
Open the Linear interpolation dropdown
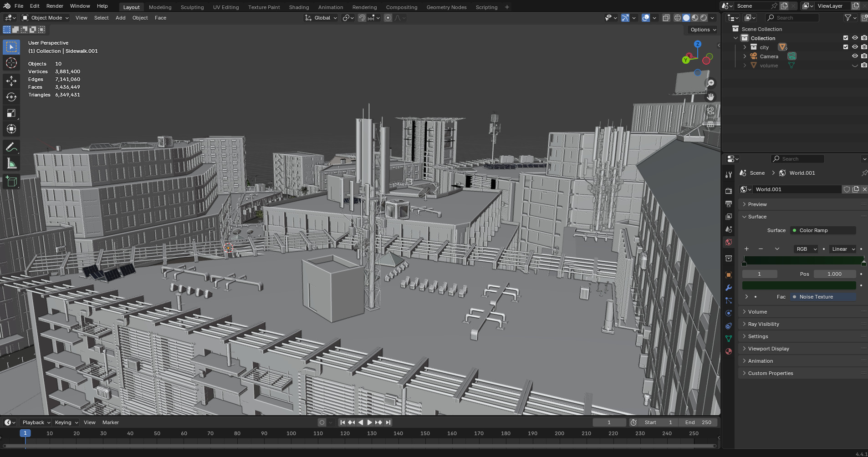843,249
